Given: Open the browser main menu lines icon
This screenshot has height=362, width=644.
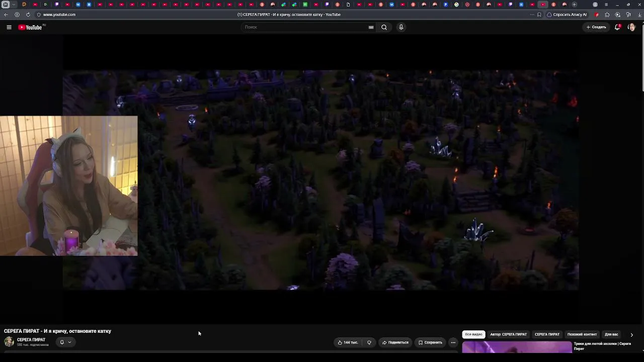Looking at the screenshot, I should [x=606, y=5].
